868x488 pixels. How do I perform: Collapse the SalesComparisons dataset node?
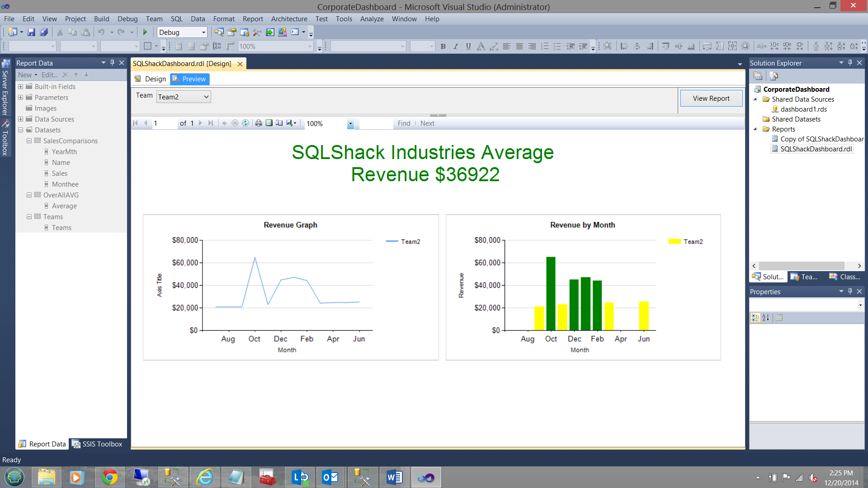29,141
